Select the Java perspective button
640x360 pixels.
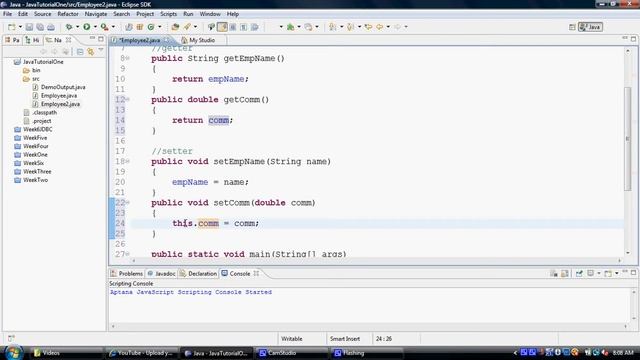tap(590, 27)
